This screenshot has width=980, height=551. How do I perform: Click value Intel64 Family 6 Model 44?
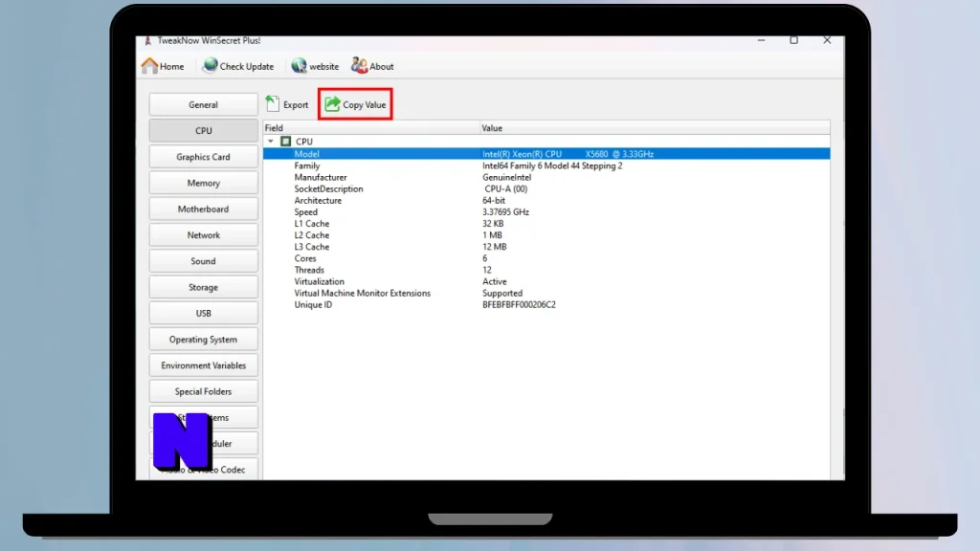click(552, 165)
